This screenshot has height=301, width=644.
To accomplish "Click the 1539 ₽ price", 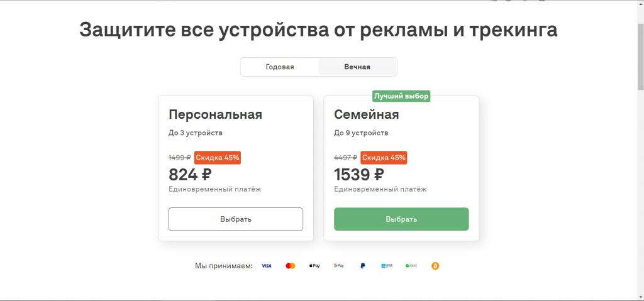I will [358, 174].
